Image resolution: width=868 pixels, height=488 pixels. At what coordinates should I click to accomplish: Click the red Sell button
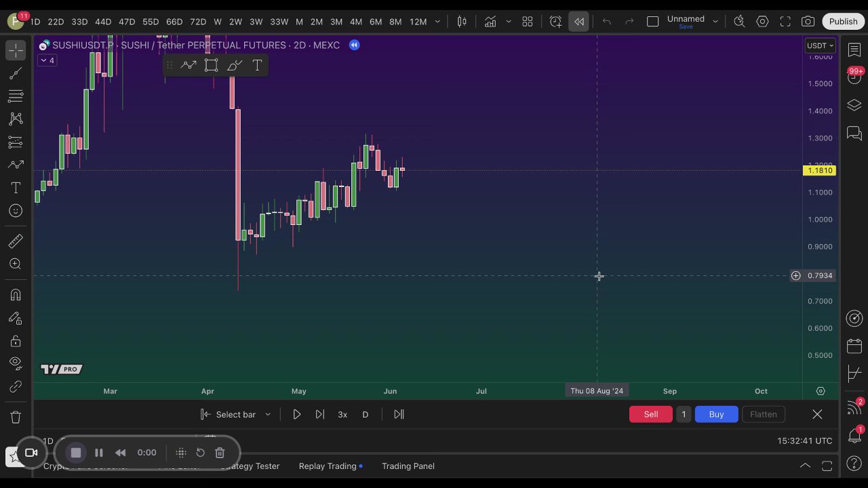coord(650,414)
